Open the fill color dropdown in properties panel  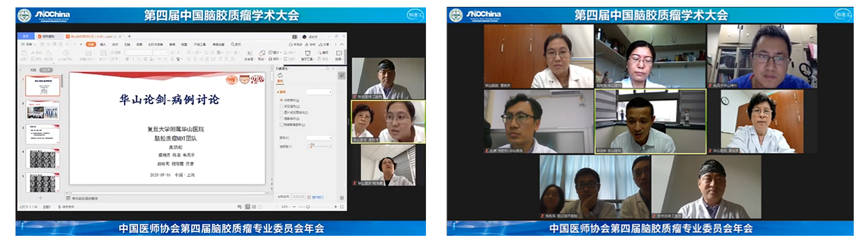319,138
